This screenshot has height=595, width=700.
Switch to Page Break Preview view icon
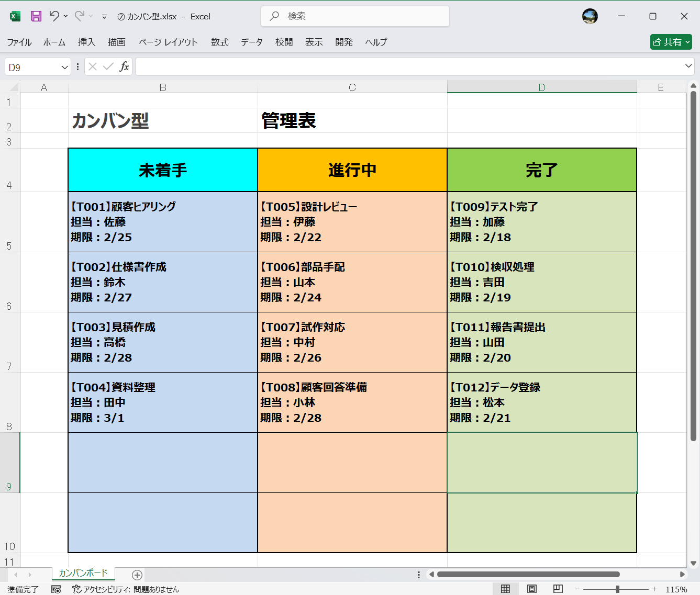coord(558,588)
